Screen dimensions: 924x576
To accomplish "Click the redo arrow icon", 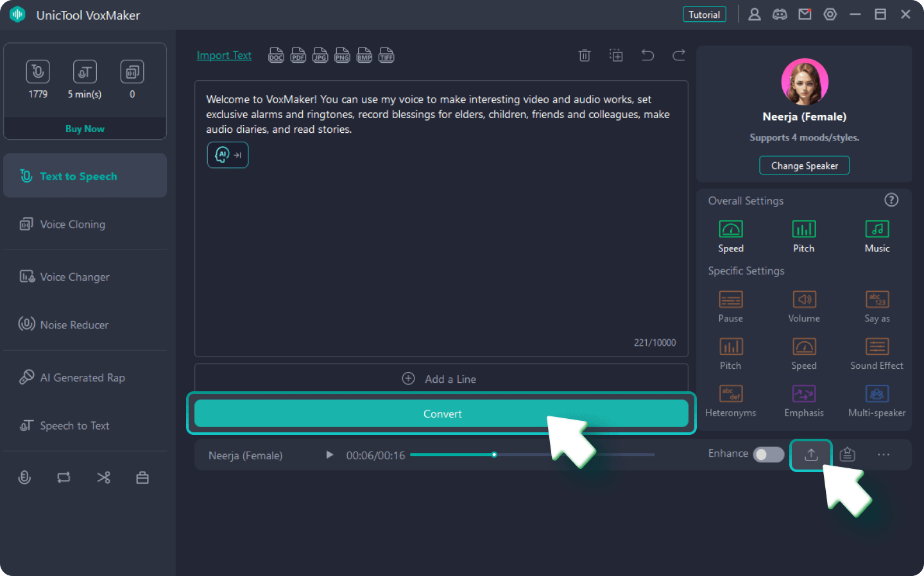I will (x=679, y=55).
